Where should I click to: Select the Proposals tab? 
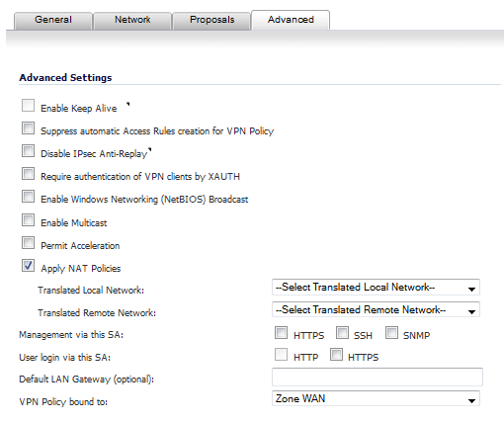click(x=211, y=20)
